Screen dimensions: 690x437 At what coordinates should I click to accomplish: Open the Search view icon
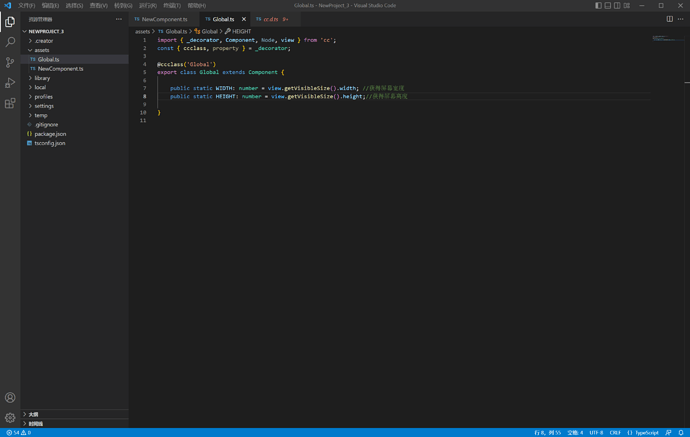10,42
